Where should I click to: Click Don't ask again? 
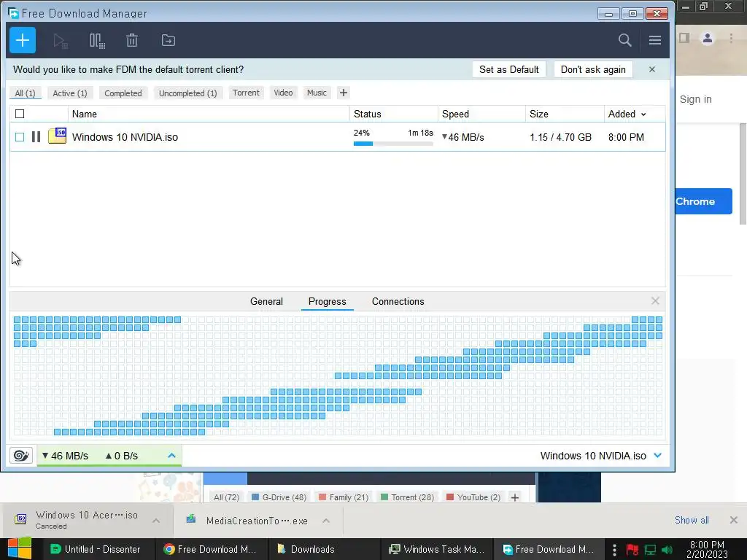[593, 69]
